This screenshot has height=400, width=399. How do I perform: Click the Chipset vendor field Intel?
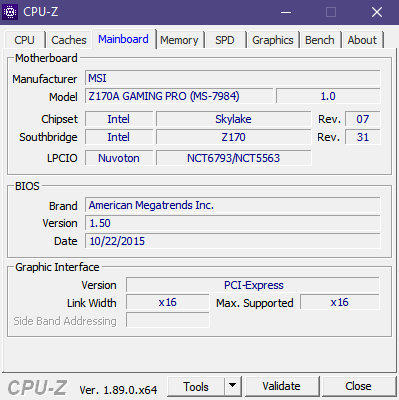click(119, 119)
